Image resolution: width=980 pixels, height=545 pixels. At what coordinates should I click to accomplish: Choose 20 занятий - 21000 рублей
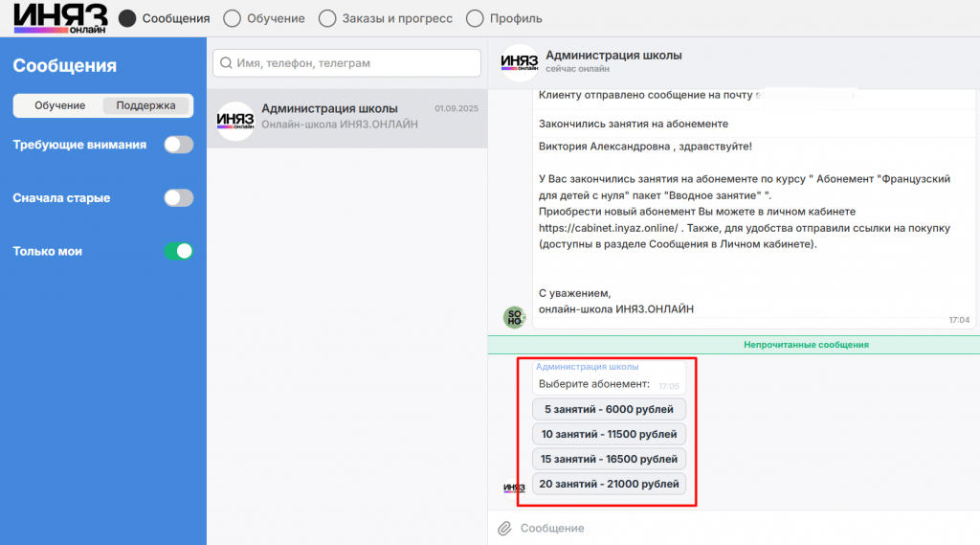[x=609, y=484]
